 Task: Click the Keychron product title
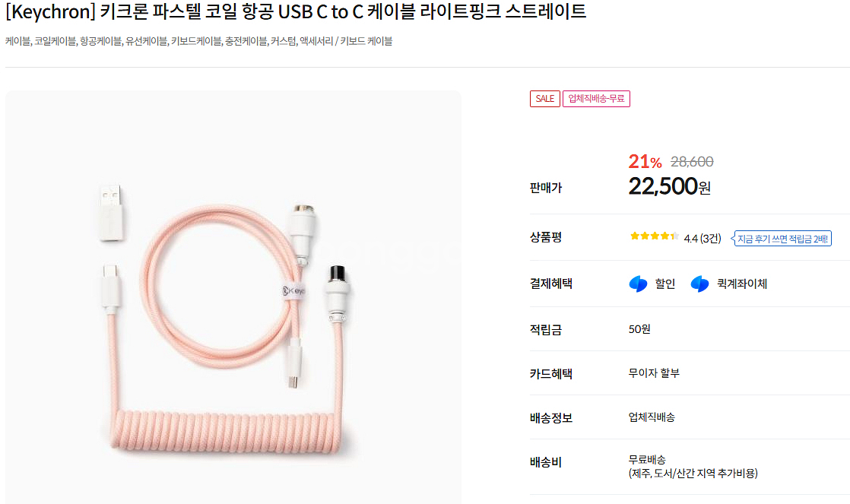[x=295, y=12]
